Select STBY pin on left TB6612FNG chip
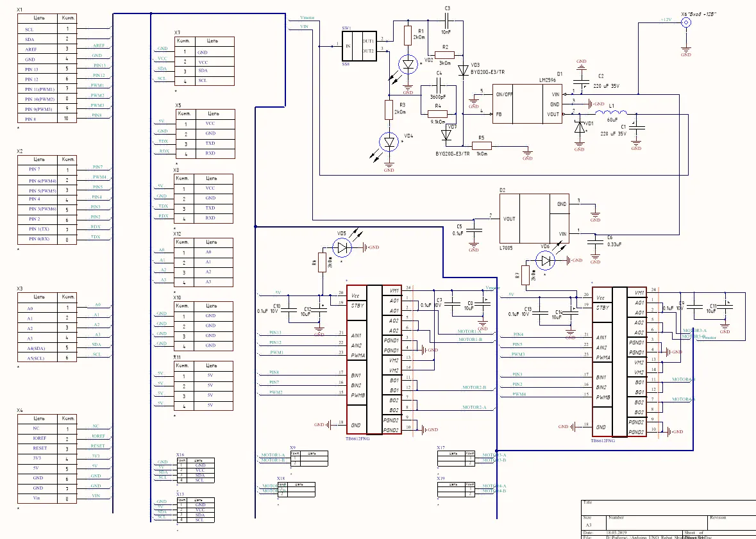756x539 pixels. pos(358,306)
